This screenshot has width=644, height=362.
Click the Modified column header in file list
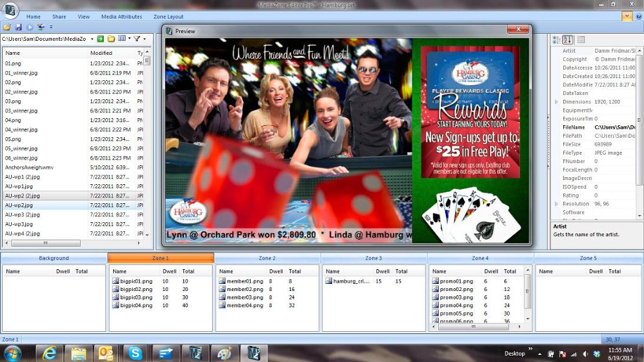101,53
